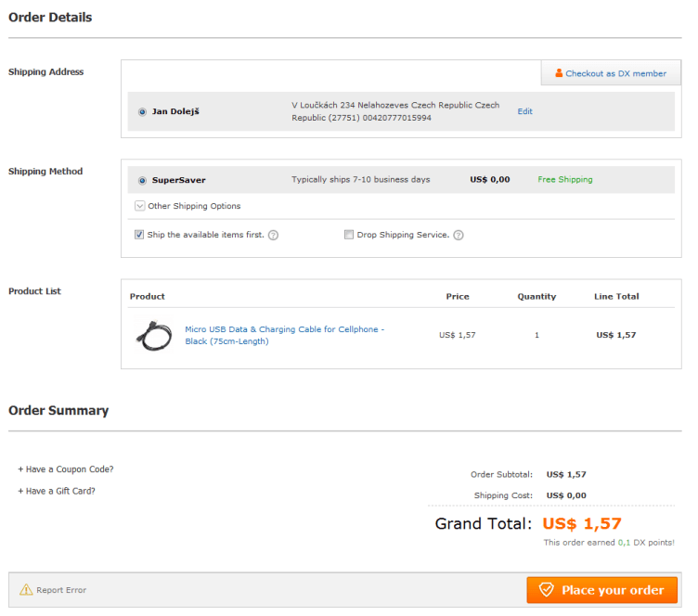Viewport: 698px width, 616px height.
Task: Edit the shipping address
Action: pos(524,111)
